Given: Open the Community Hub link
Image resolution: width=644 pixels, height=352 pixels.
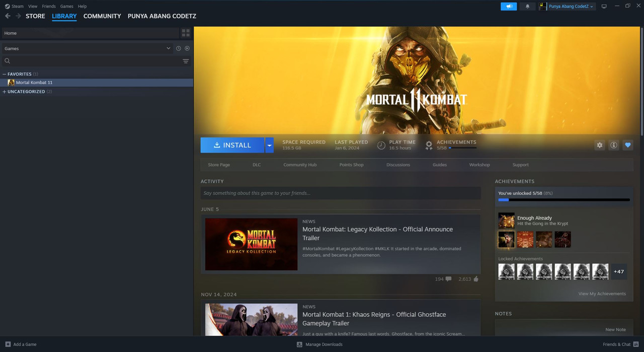Looking at the screenshot, I should point(300,165).
